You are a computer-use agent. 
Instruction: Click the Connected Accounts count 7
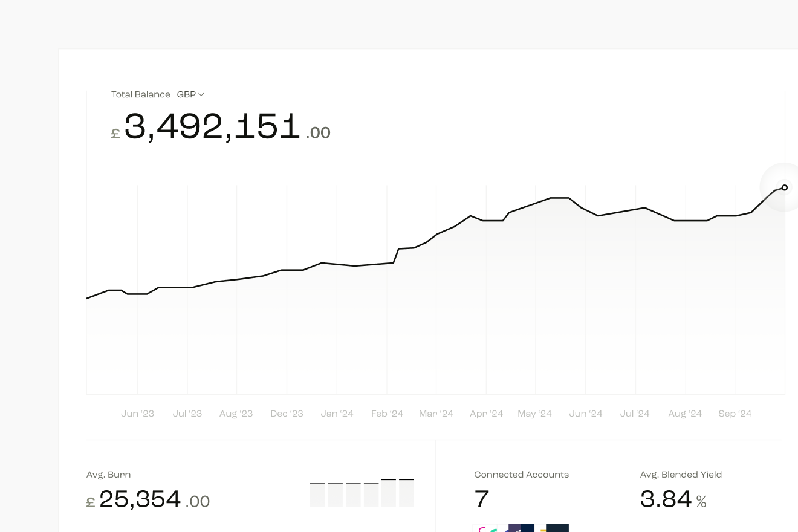pyautogui.click(x=482, y=499)
